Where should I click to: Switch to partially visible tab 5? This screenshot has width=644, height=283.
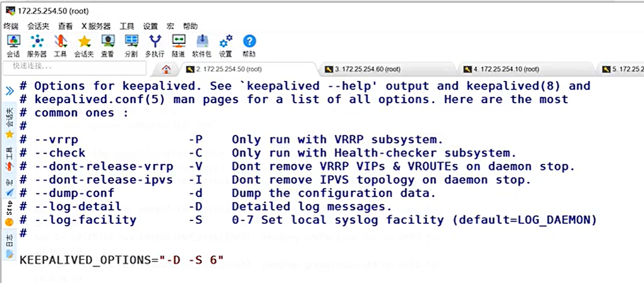coord(623,69)
